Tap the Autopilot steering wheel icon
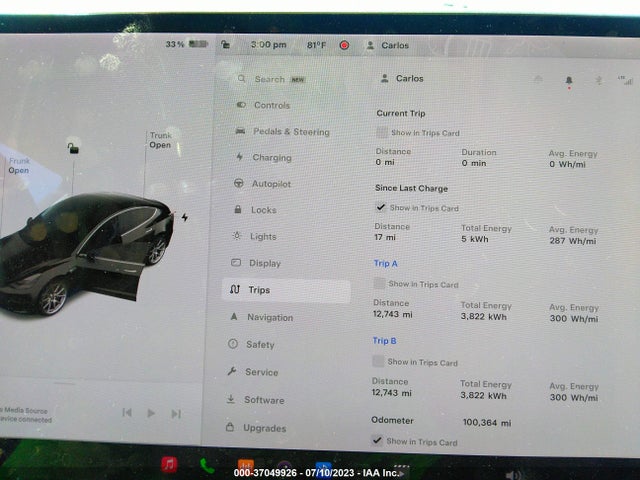Image resolution: width=640 pixels, height=480 pixels. click(x=238, y=183)
